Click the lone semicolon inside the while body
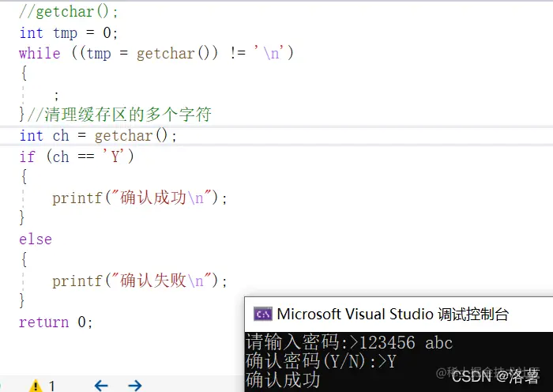Viewport: 553px width, 392px height. pos(56,96)
